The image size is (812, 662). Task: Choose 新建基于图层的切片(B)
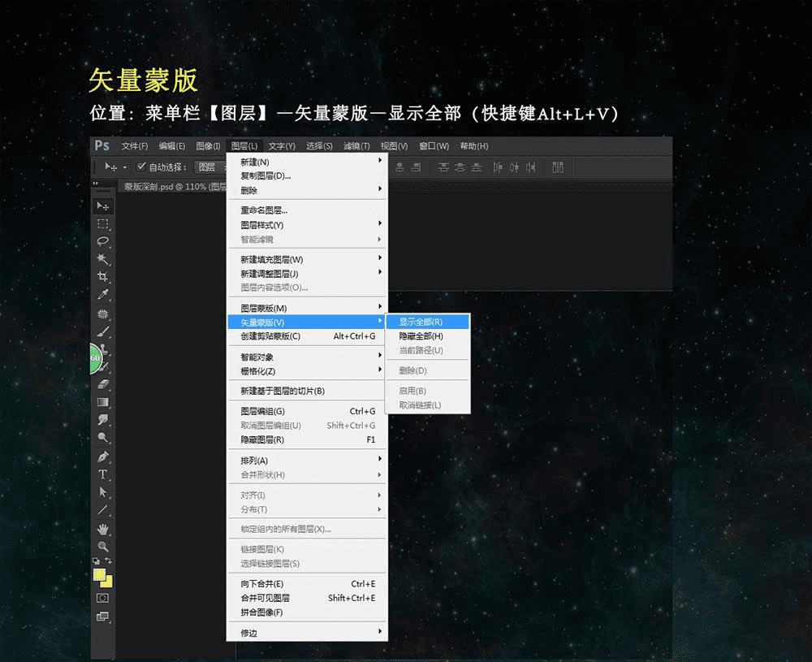pos(307,391)
